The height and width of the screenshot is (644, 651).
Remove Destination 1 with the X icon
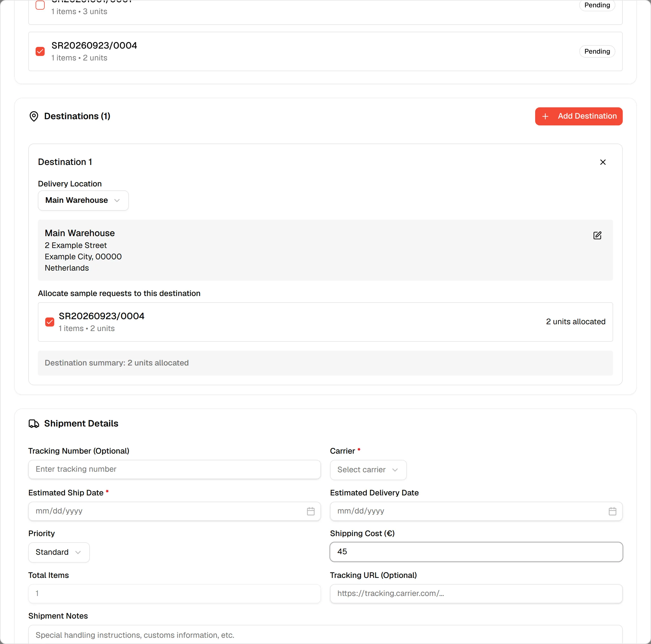point(602,162)
